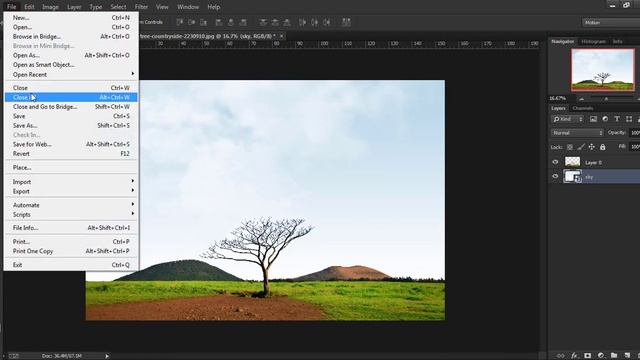Click the Auto-Align Layers icon
The image size is (640, 360).
pyautogui.click(x=346, y=22)
